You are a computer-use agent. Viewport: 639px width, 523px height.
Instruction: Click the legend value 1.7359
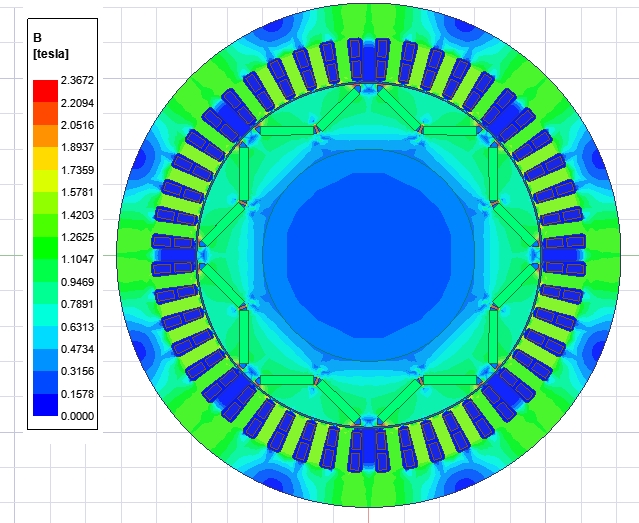(77, 170)
